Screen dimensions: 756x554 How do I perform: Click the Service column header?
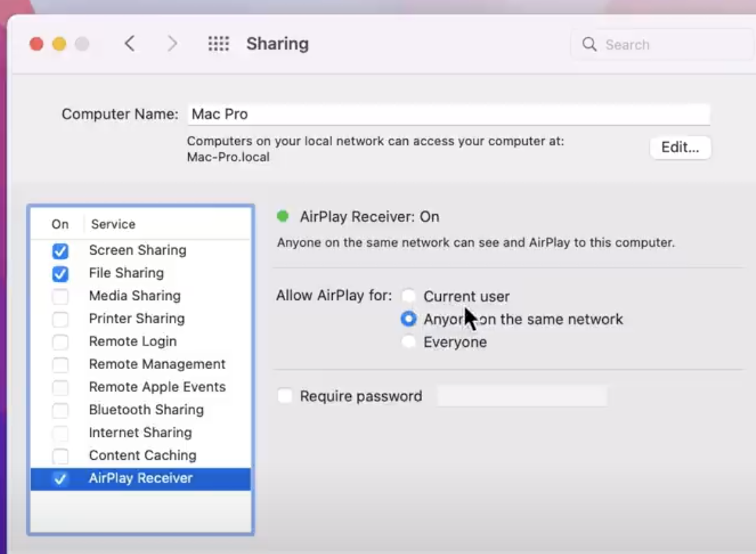click(x=113, y=224)
